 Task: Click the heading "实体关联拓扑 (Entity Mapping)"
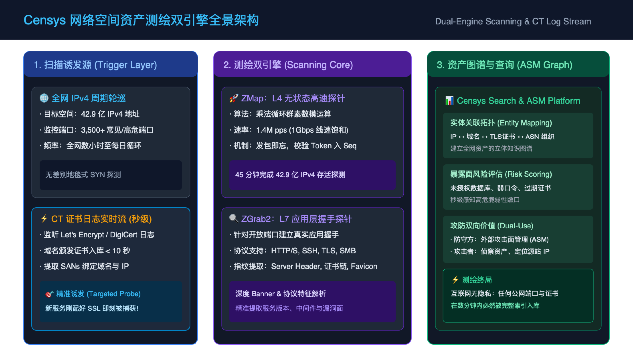501,123
